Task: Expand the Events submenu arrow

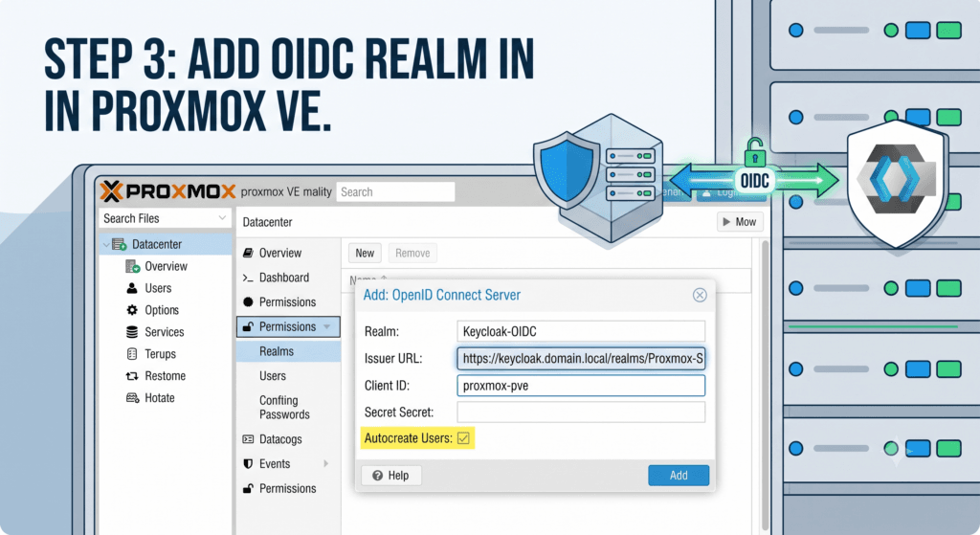Action: [x=326, y=464]
